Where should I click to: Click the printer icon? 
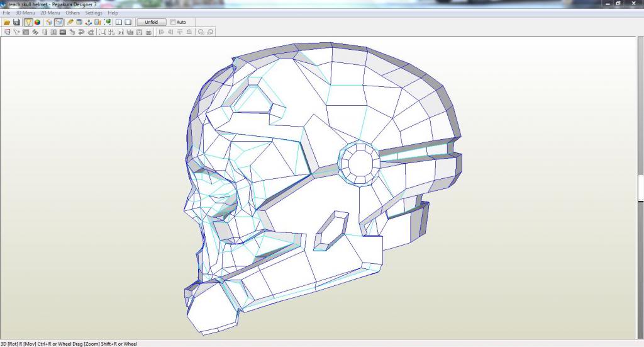(148, 32)
